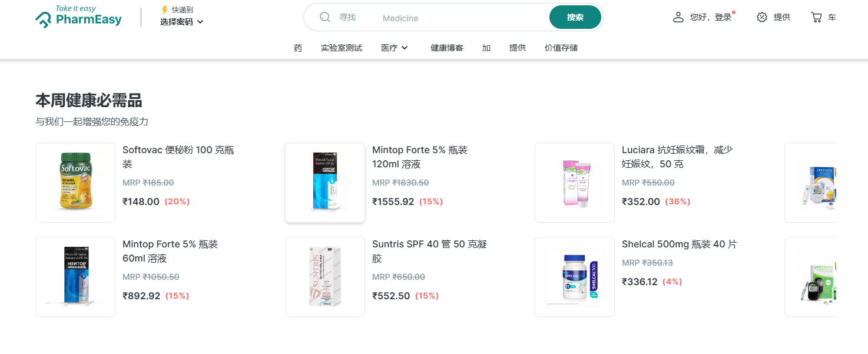This screenshot has height=354, width=868.
Task: Open the Luciara cream product image
Action: pyautogui.click(x=575, y=183)
